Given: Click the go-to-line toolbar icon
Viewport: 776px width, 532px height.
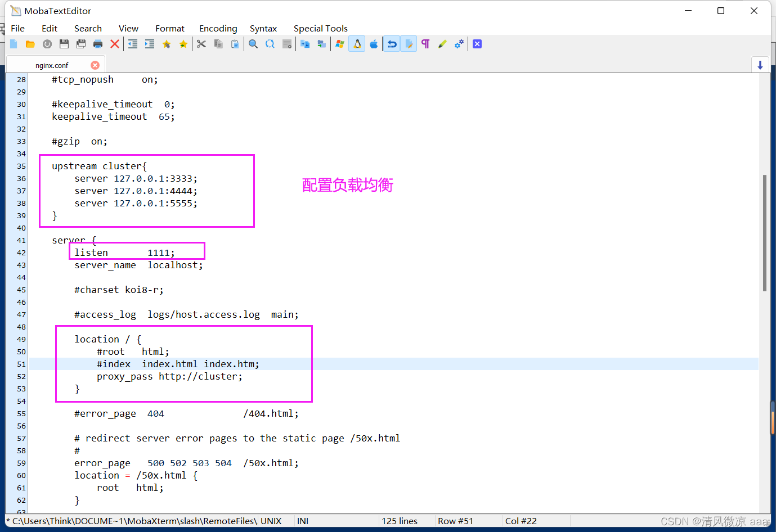Looking at the screenshot, I should tap(287, 44).
